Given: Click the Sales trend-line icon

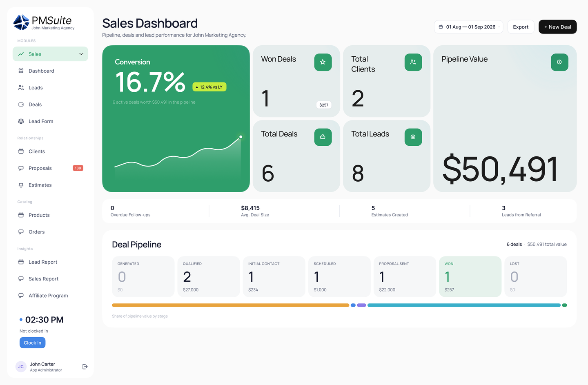Looking at the screenshot, I should [21, 54].
